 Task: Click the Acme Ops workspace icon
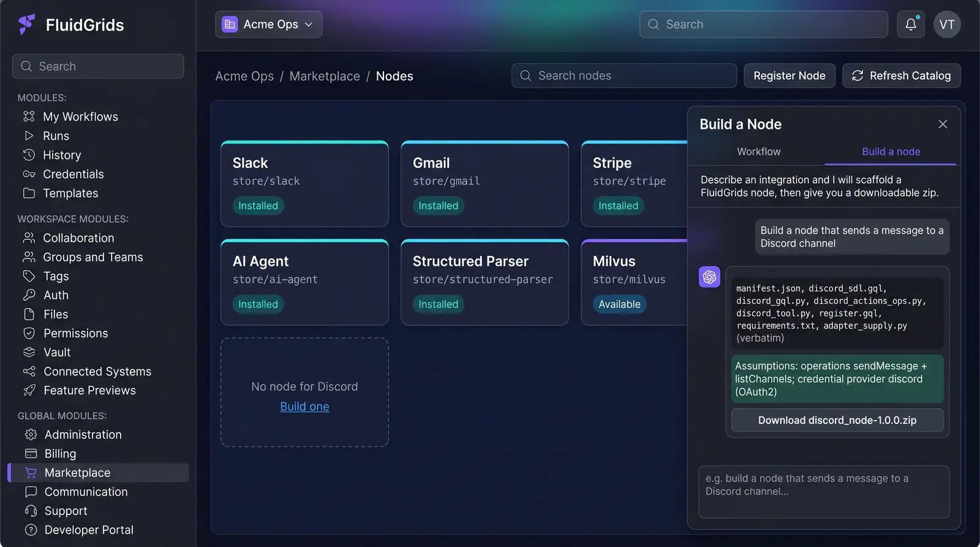[x=230, y=25]
